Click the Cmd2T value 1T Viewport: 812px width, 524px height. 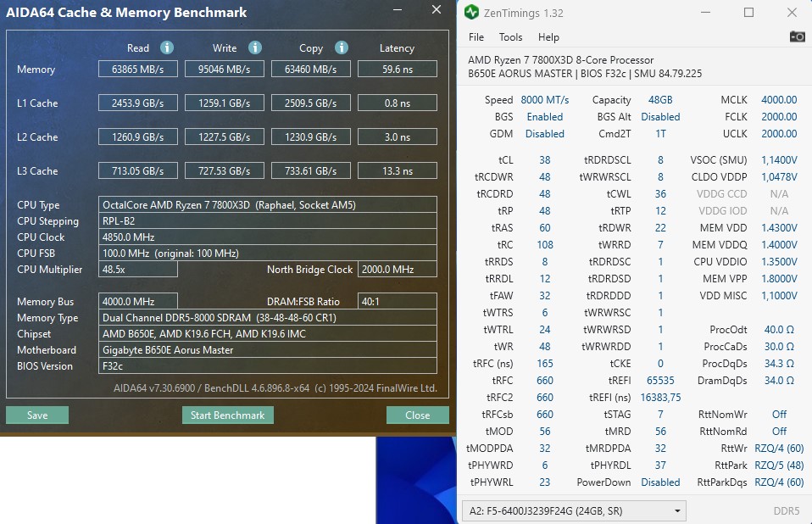pos(660,134)
